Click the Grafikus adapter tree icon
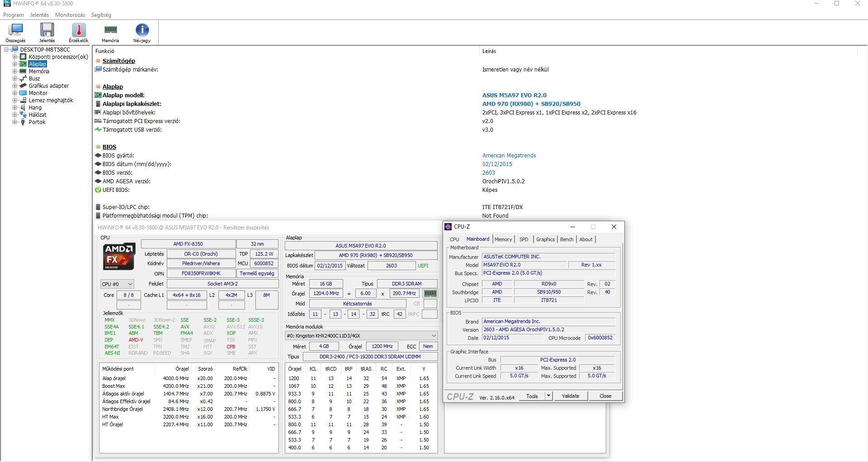 (x=23, y=86)
